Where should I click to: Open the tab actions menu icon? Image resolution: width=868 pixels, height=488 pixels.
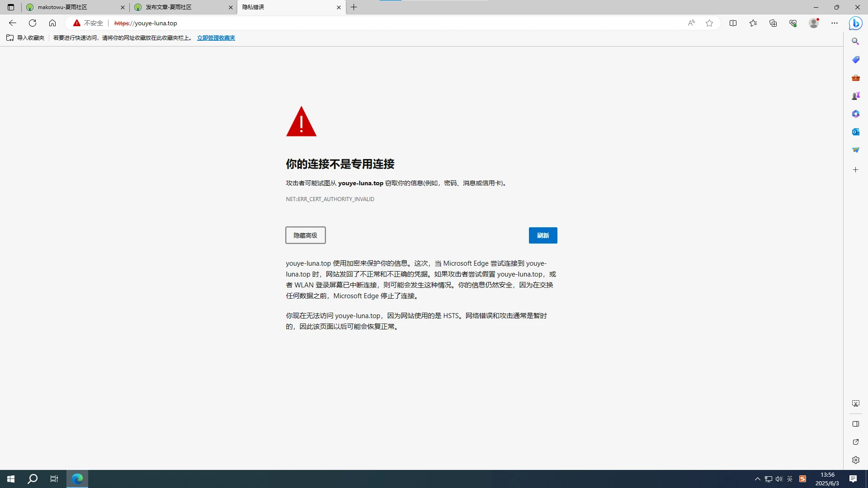click(11, 7)
